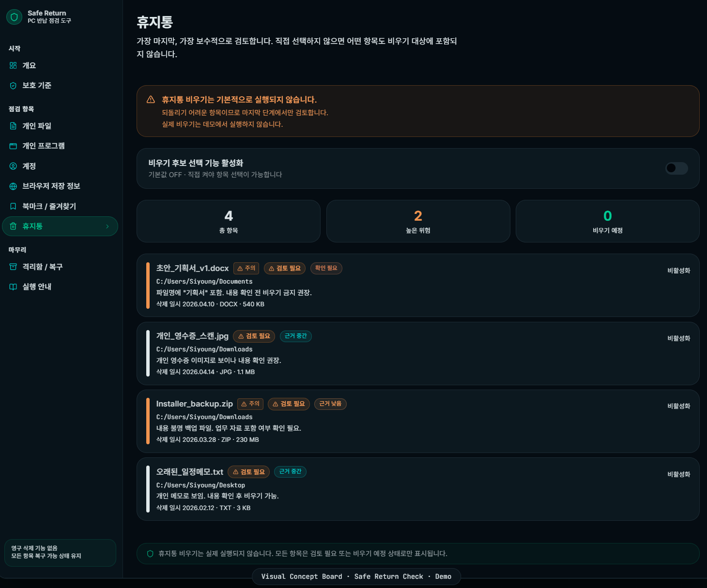Click the 북마크 / 즐겨찾기 bookmark icon
The width and height of the screenshot is (707, 588).
click(x=13, y=206)
